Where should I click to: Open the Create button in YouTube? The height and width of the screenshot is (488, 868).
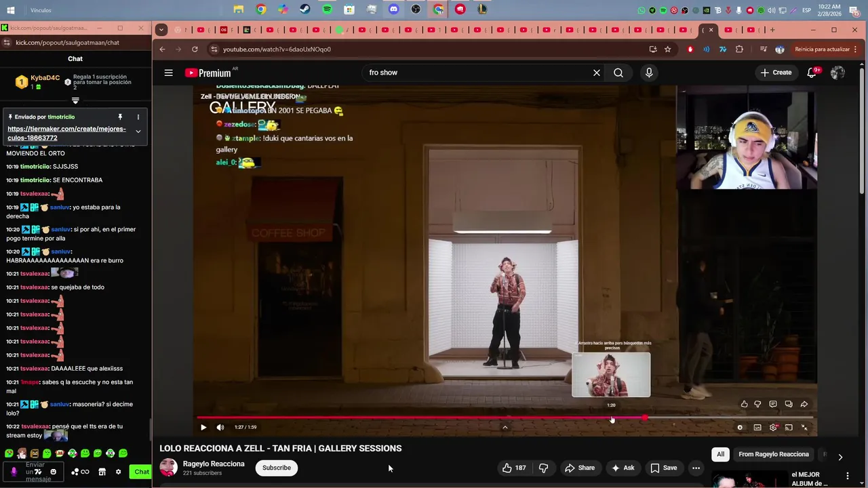point(776,73)
